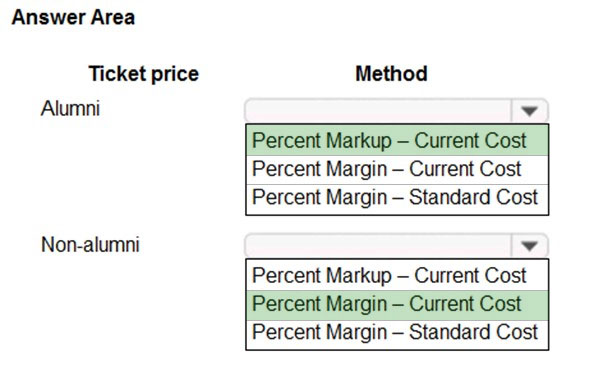
Task: Select Percent Margin – Current Cost for Non-alumni
Action: (x=397, y=305)
